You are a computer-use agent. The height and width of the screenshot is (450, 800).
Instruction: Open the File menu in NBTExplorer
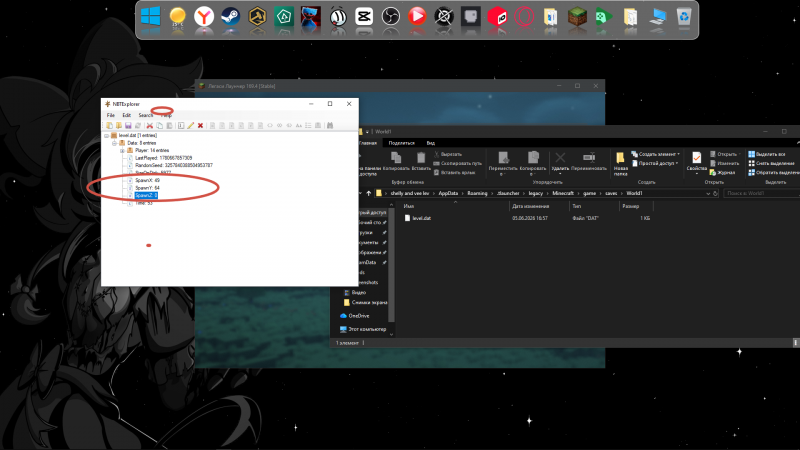click(111, 115)
